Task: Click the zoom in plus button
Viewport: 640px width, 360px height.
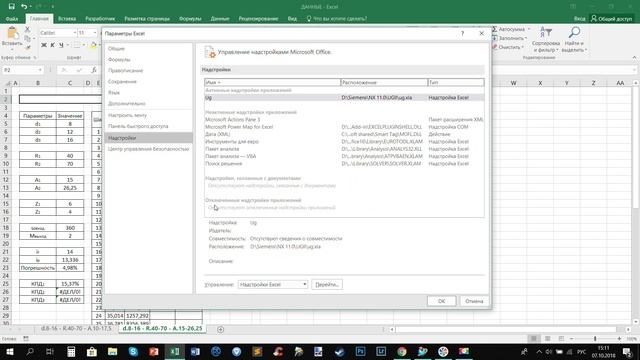Action: (619, 339)
